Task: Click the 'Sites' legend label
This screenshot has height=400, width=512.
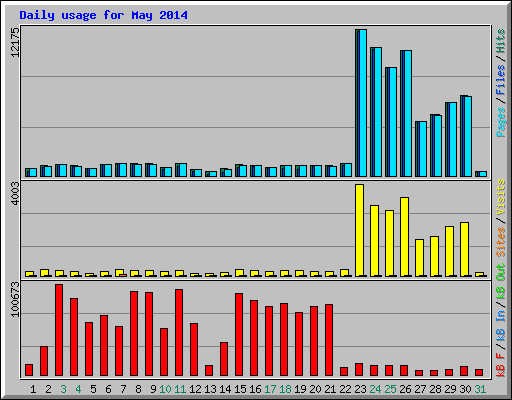Action: click(501, 242)
